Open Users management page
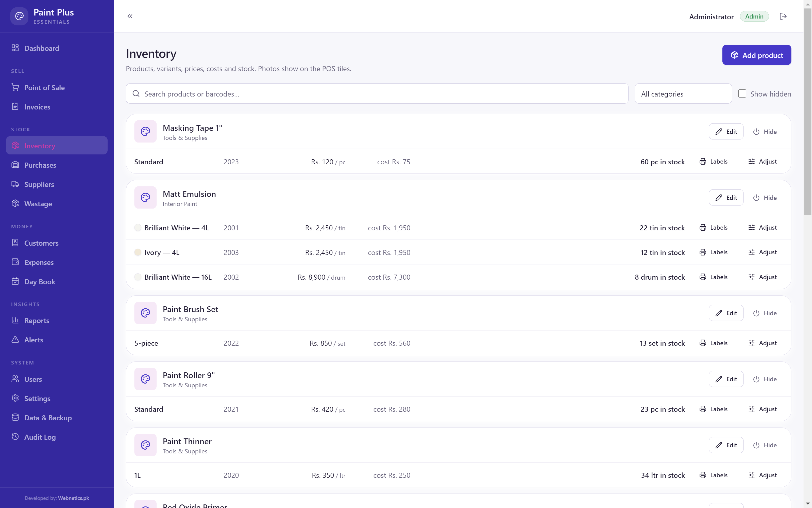Viewport: 812px width, 508px height. pos(57,379)
